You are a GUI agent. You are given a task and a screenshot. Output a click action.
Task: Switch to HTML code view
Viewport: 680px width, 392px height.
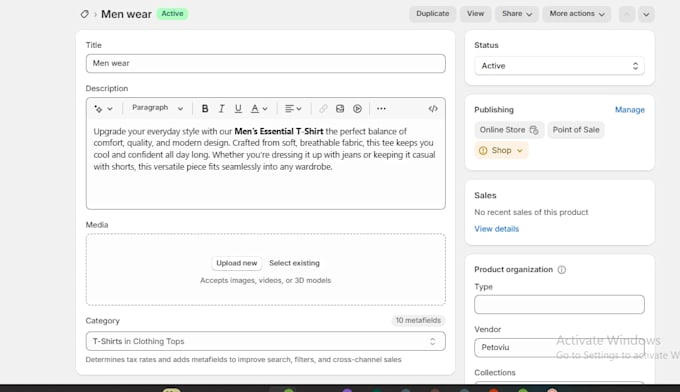click(x=433, y=109)
